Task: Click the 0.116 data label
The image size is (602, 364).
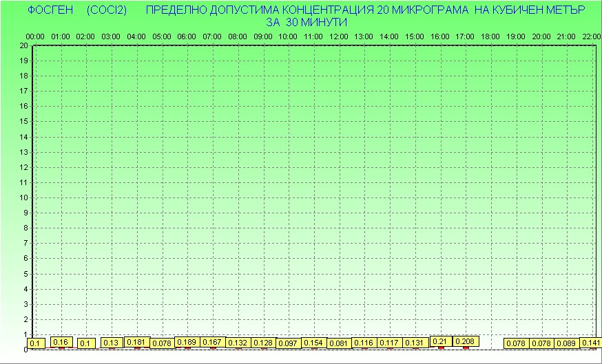Action: [x=364, y=343]
